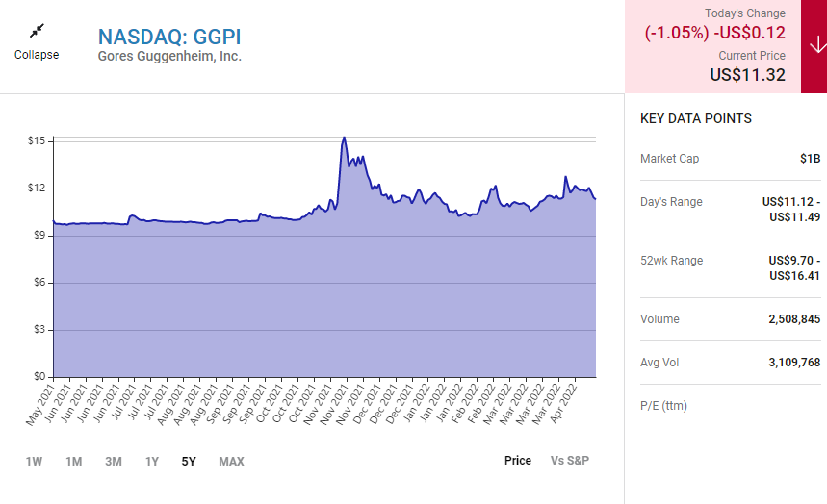
Task: Choose the MAX chart range
Action: pyautogui.click(x=231, y=462)
